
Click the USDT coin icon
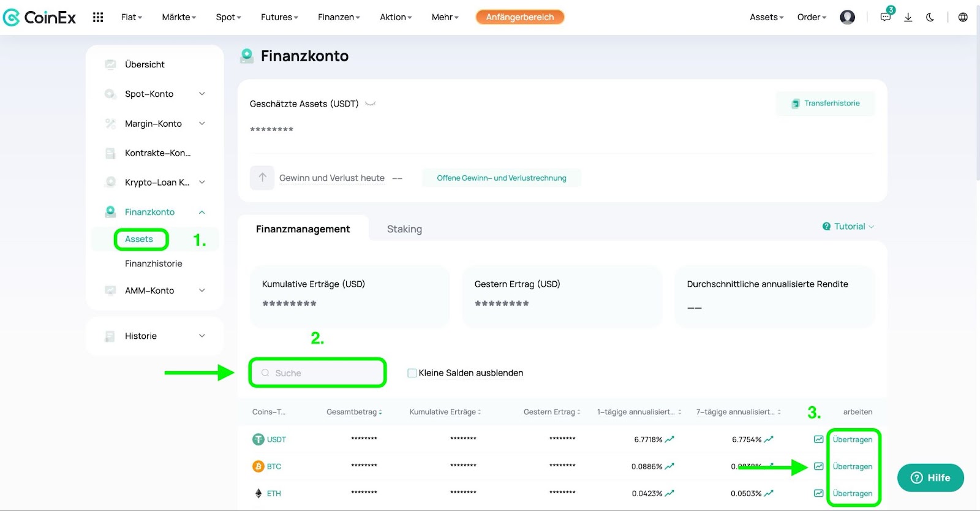point(258,439)
